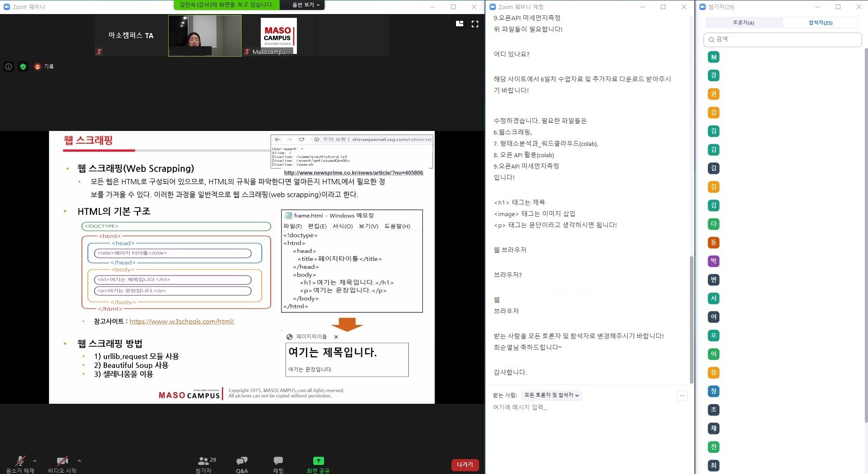Image resolution: width=868 pixels, height=474 pixels.
Task: Switch the video layout view icon
Action: click(459, 24)
